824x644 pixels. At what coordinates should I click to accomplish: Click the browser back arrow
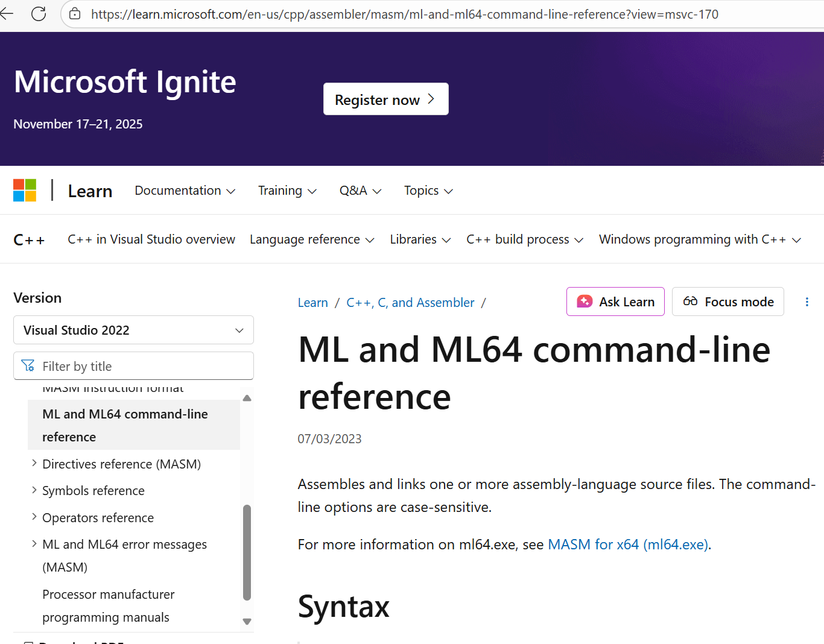point(7,14)
